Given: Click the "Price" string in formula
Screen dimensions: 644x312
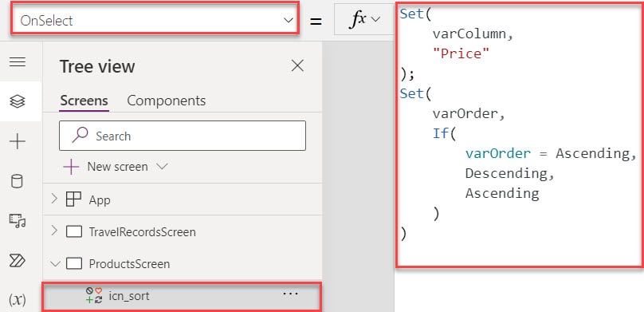Looking at the screenshot, I should [x=461, y=53].
